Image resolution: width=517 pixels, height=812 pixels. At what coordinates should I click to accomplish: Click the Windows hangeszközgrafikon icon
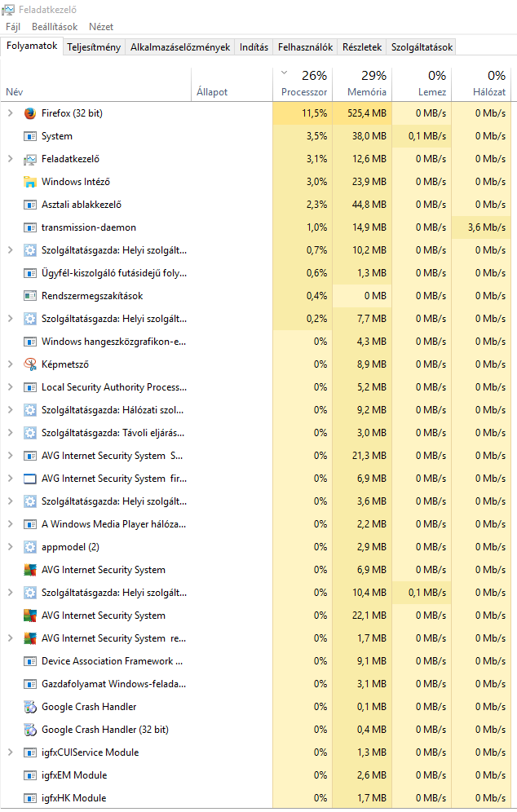coord(30,342)
